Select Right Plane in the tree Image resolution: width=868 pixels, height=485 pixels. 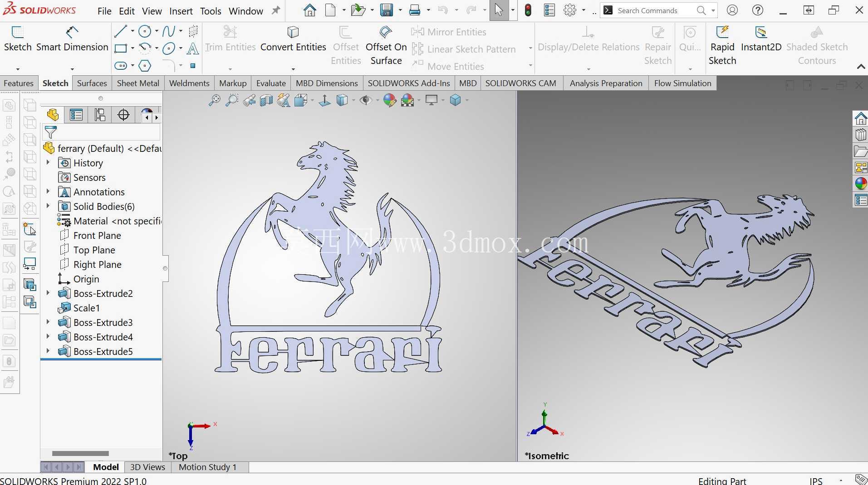coord(97,265)
